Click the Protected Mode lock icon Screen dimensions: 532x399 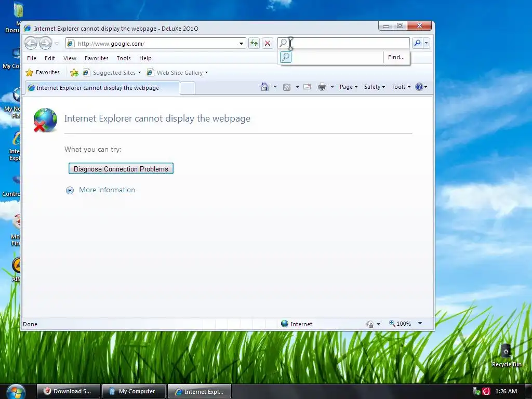[370, 324]
